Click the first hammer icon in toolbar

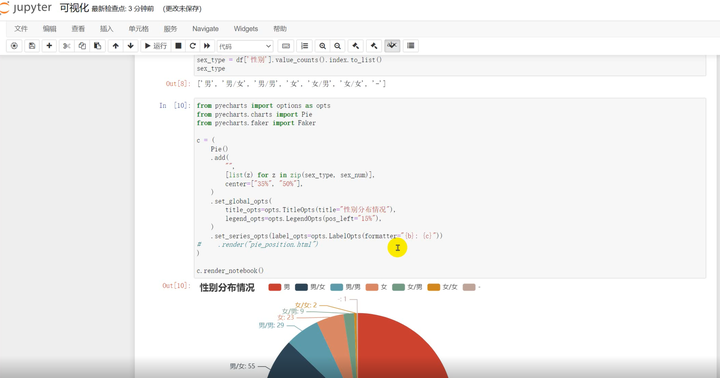[355, 46]
